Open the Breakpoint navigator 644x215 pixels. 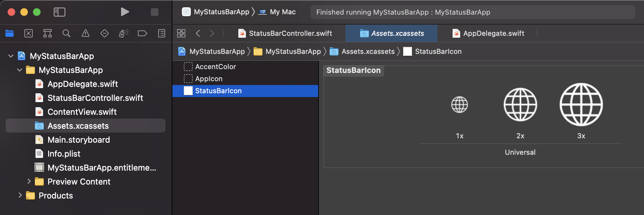tap(143, 33)
